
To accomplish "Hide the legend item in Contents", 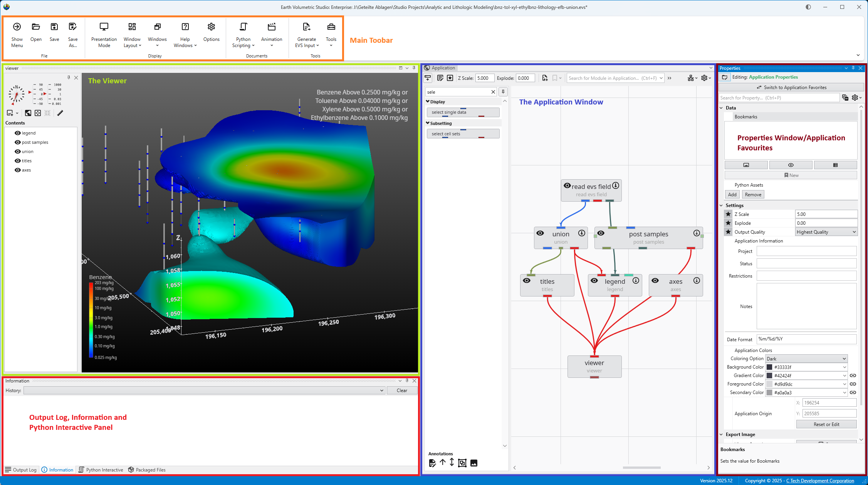I will point(18,133).
